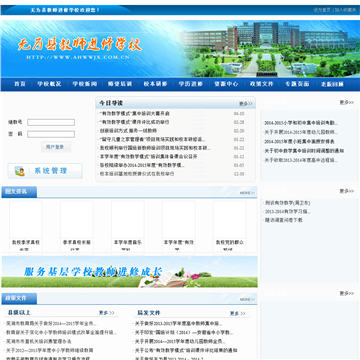This screenshot has width=360, height=360.
Task: Click 设为首页 link in top bar
Action: (322, 10)
